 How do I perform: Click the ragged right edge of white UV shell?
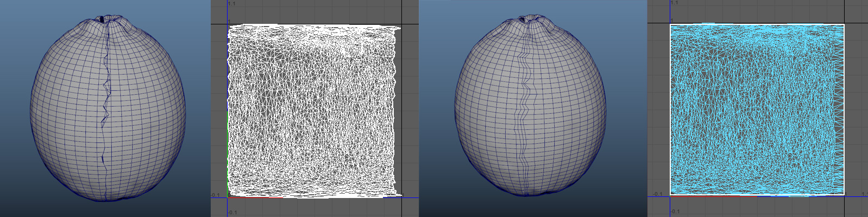394,108
